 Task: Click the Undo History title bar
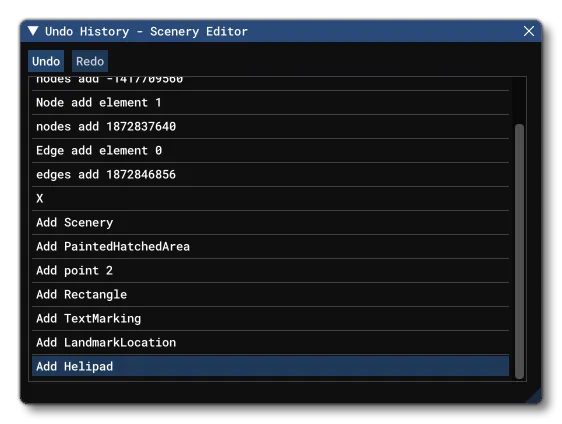(x=281, y=31)
